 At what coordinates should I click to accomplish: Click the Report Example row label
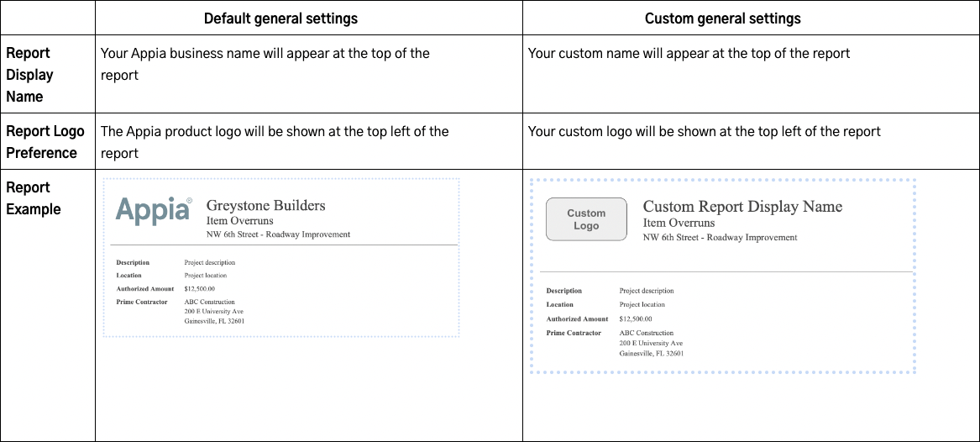click(x=34, y=198)
